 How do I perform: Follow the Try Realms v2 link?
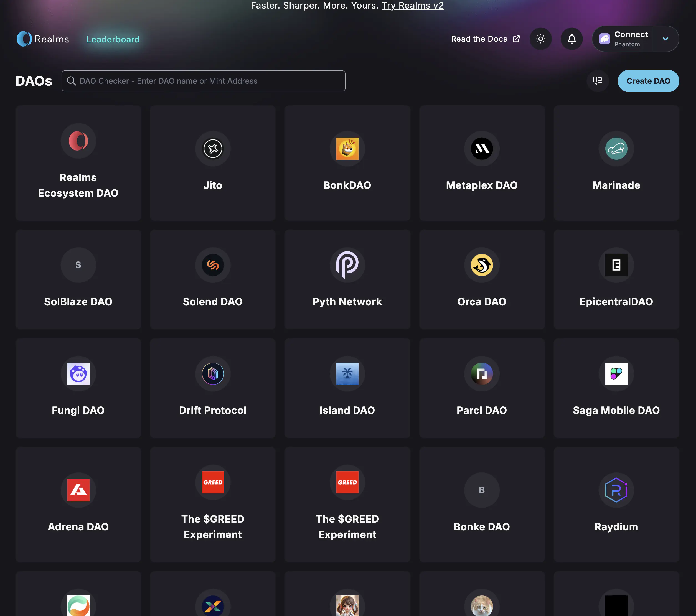pos(412,6)
